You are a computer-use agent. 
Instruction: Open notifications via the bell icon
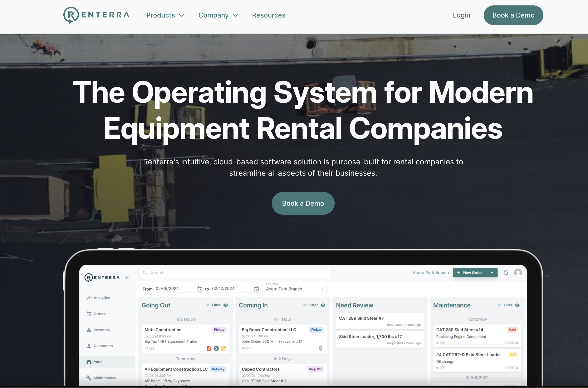point(506,273)
